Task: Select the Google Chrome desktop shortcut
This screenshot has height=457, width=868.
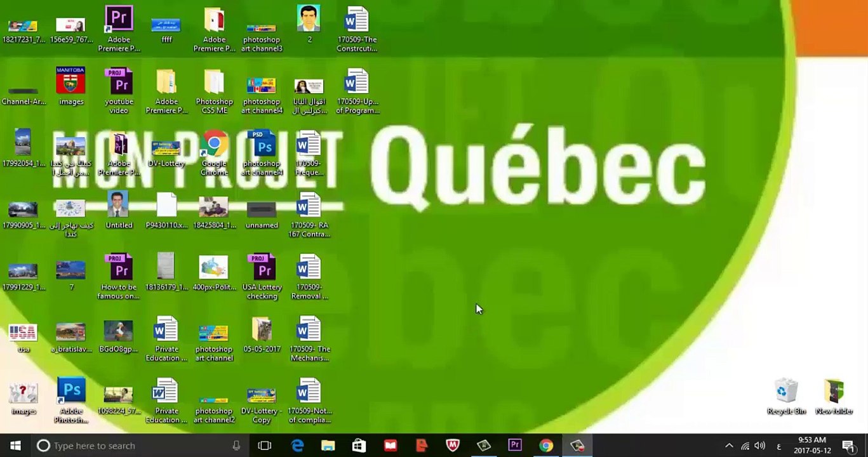Action: [214, 155]
